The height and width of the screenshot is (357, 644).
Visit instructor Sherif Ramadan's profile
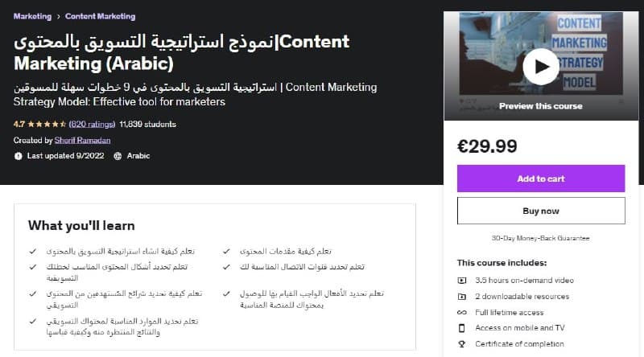83,140
